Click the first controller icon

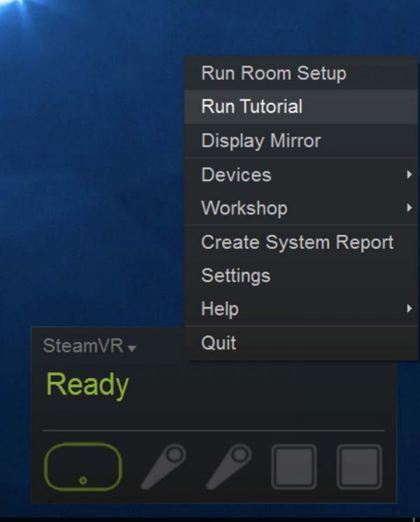pyautogui.click(x=164, y=467)
